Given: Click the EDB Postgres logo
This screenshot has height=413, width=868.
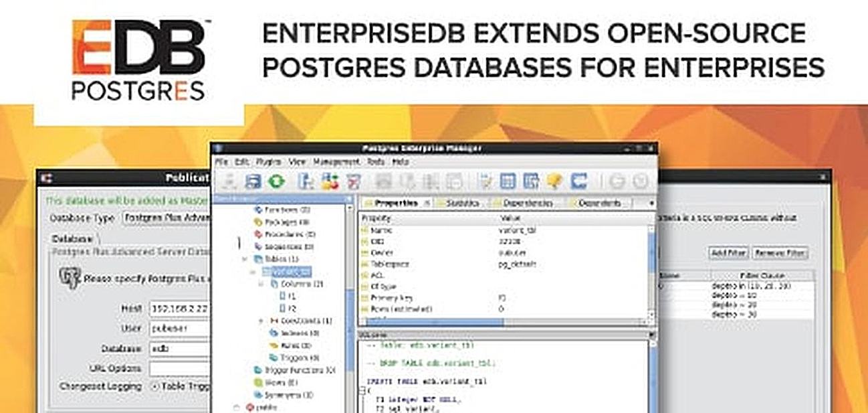Looking at the screenshot, I should point(138,59).
